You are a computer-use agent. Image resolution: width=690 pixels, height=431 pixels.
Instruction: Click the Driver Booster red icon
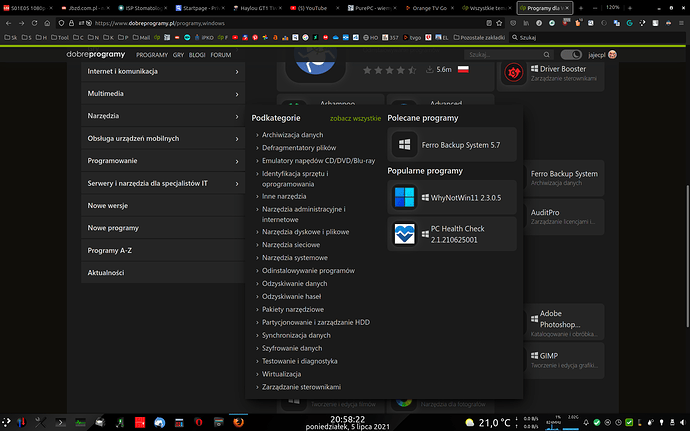tap(514, 73)
